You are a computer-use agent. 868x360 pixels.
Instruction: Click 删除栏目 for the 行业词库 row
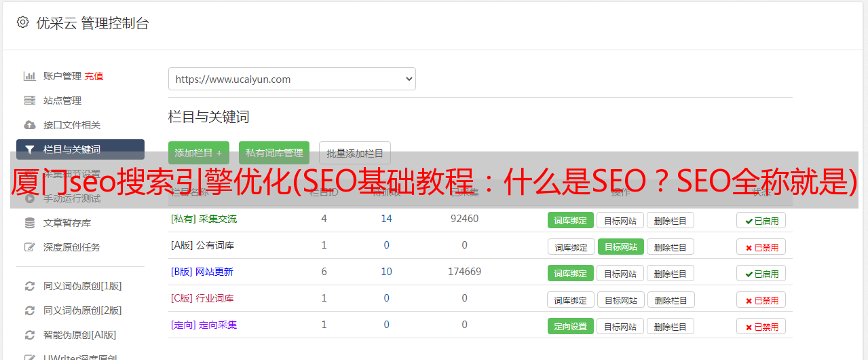coord(670,300)
